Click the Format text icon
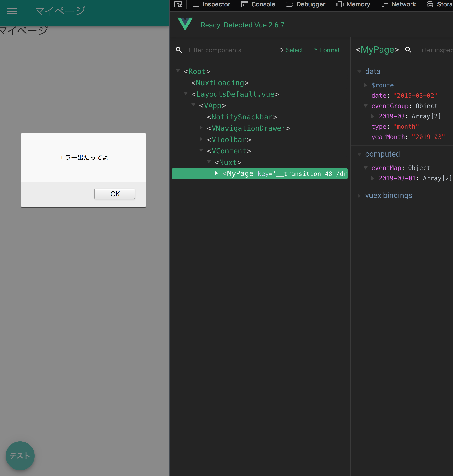 point(315,50)
